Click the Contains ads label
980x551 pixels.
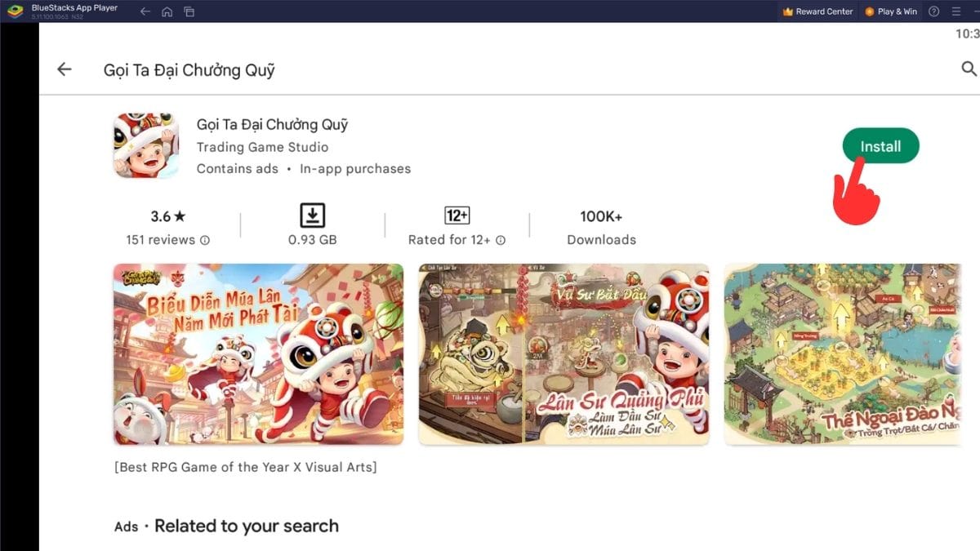[x=238, y=169]
